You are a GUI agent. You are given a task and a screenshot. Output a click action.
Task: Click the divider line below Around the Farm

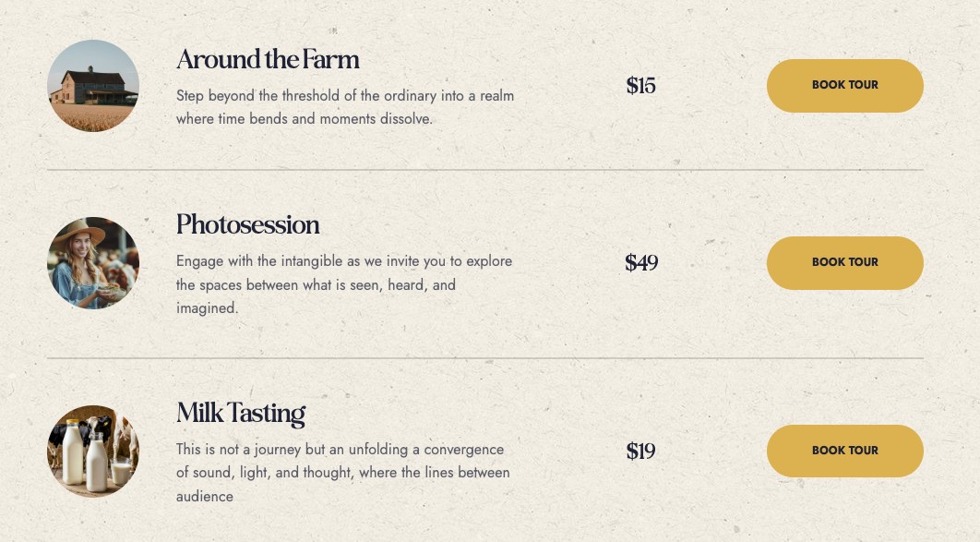click(x=485, y=169)
